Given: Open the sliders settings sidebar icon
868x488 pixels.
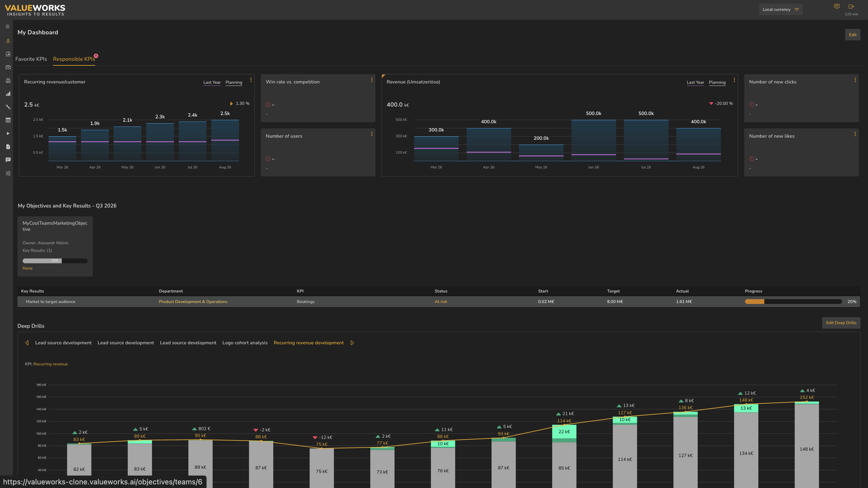Looking at the screenshot, I should pyautogui.click(x=8, y=174).
